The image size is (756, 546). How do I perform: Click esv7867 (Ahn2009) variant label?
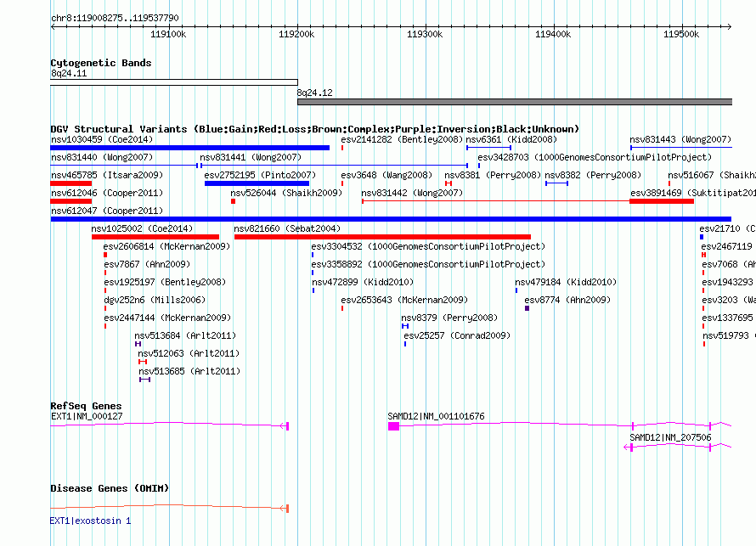pyautogui.click(x=148, y=264)
